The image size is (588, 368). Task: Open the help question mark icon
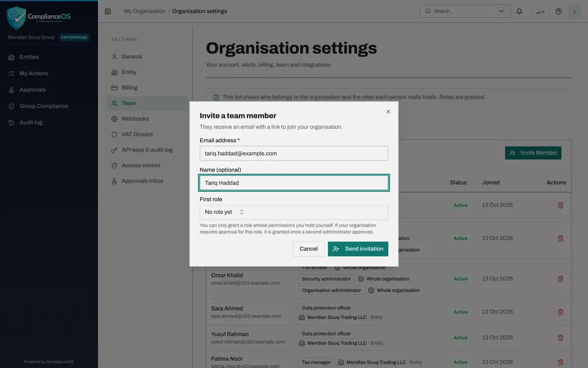pos(559,11)
